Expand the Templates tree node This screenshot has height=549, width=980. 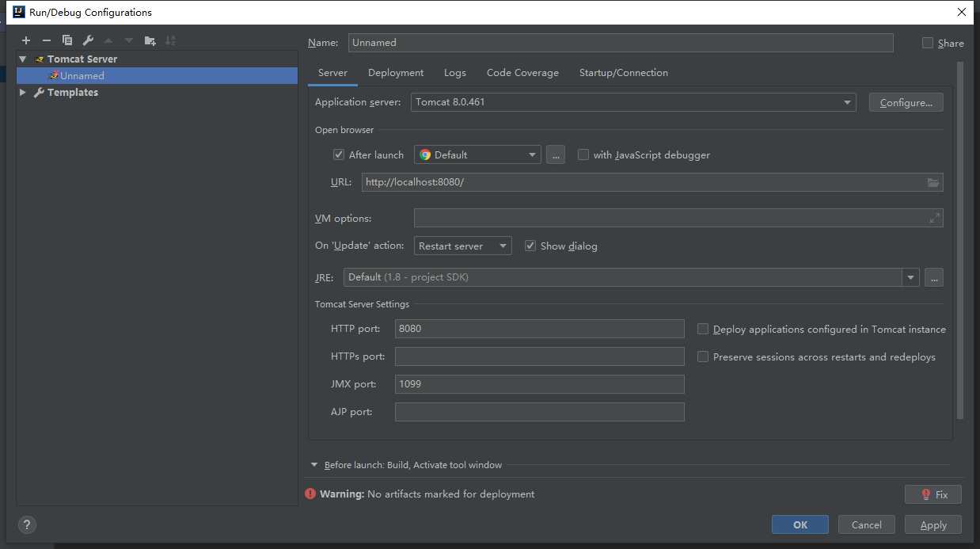23,93
